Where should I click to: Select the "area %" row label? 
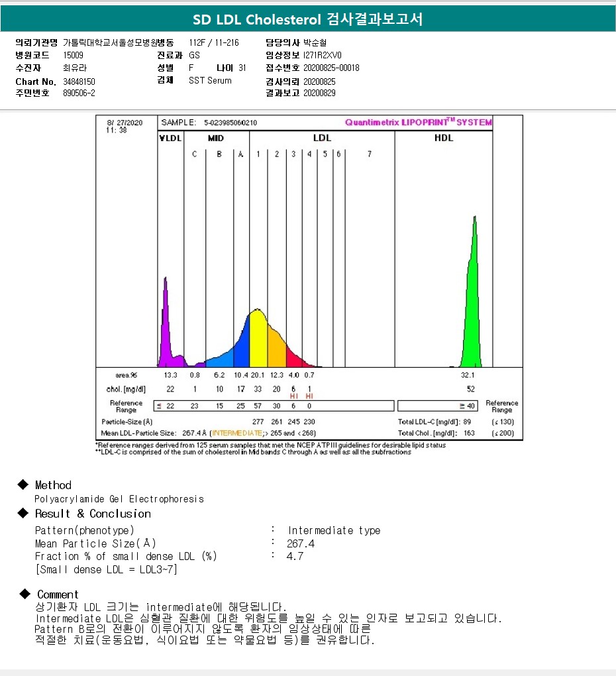127,375
